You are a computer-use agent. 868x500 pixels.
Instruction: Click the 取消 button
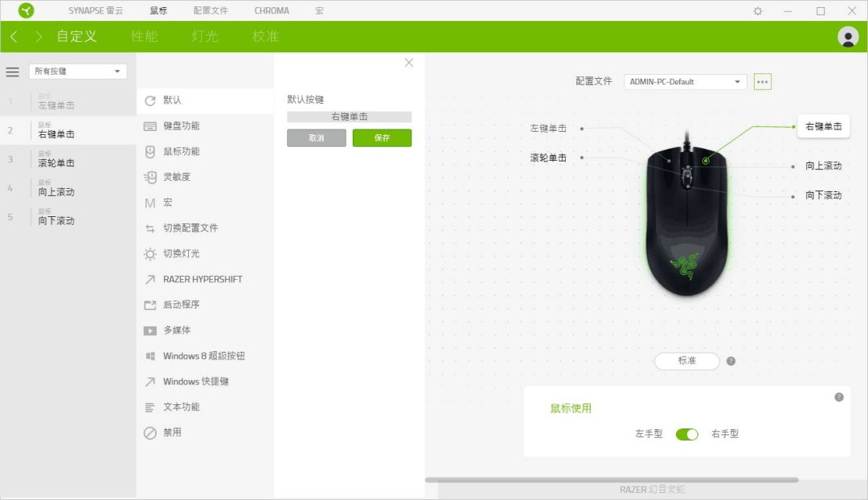(317, 138)
